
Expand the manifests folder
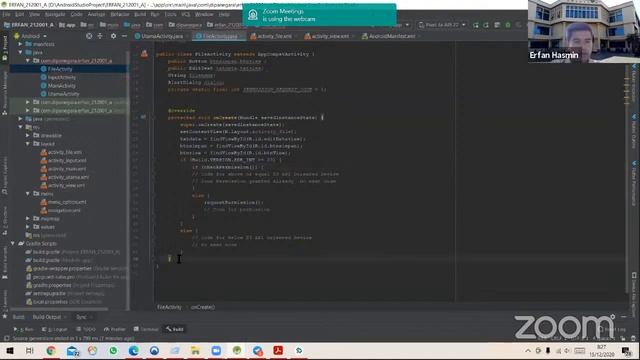coord(20,44)
